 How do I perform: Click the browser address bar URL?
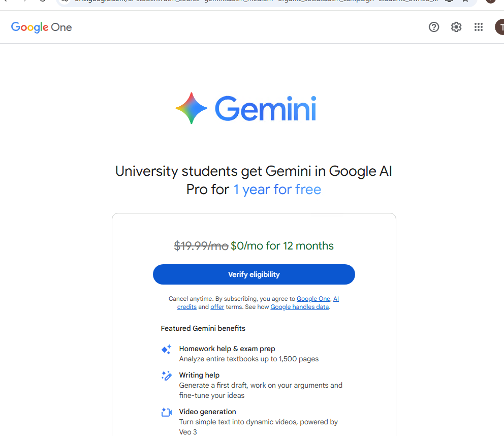[x=254, y=2]
